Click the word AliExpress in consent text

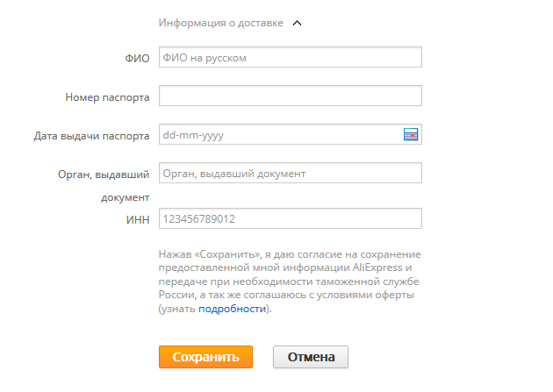[377, 267]
